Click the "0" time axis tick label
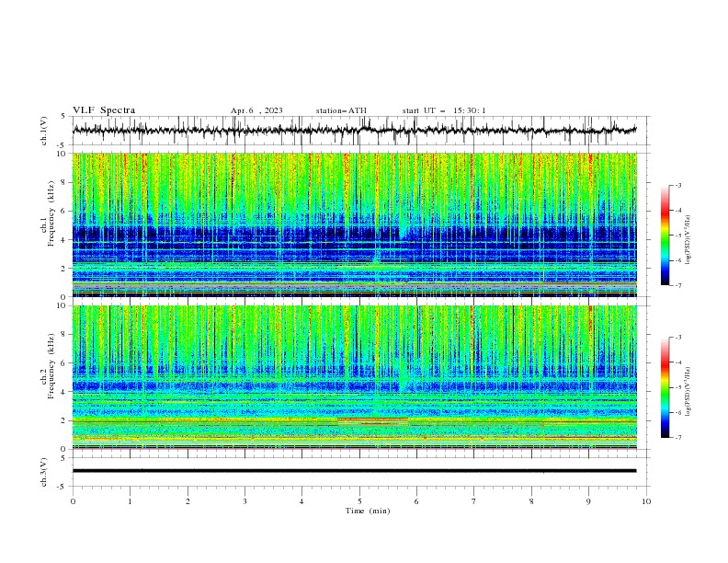Viewport: 728px width, 563px height. [x=73, y=501]
